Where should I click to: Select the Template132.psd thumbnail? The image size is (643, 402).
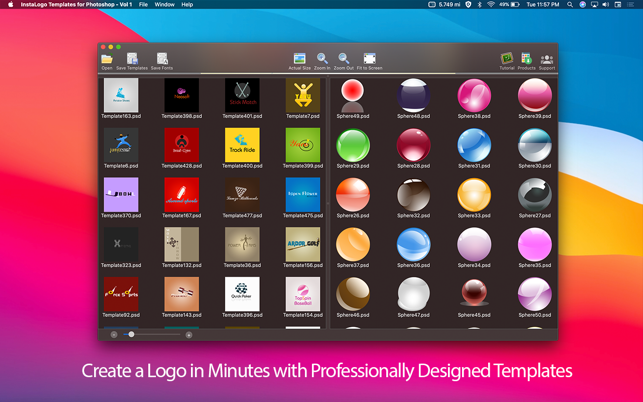tap(182, 244)
